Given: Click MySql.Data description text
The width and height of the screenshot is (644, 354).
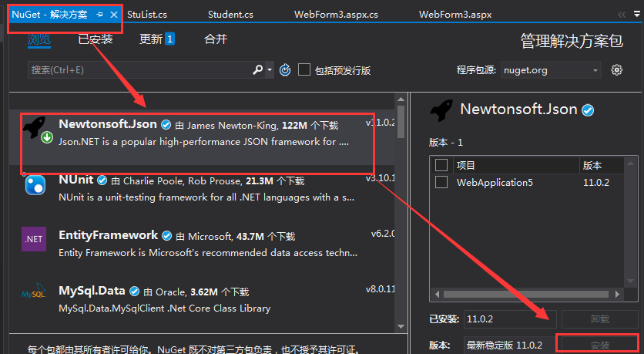Looking at the screenshot, I should pyautogui.click(x=164, y=308).
